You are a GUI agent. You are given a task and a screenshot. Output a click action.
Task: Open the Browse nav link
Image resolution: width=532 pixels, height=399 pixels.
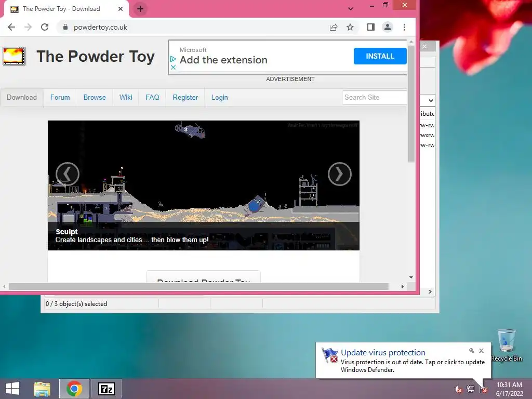point(95,97)
